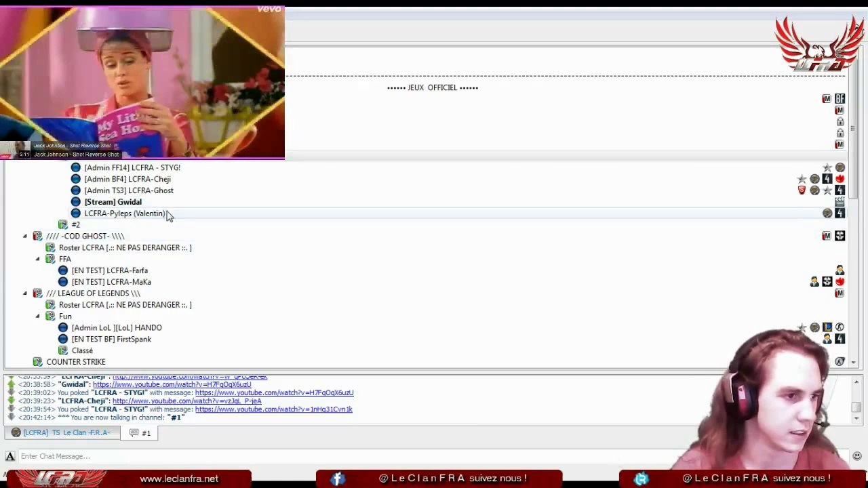This screenshot has width=868, height=488.
Task: Select the Fun channel
Action: (x=65, y=316)
